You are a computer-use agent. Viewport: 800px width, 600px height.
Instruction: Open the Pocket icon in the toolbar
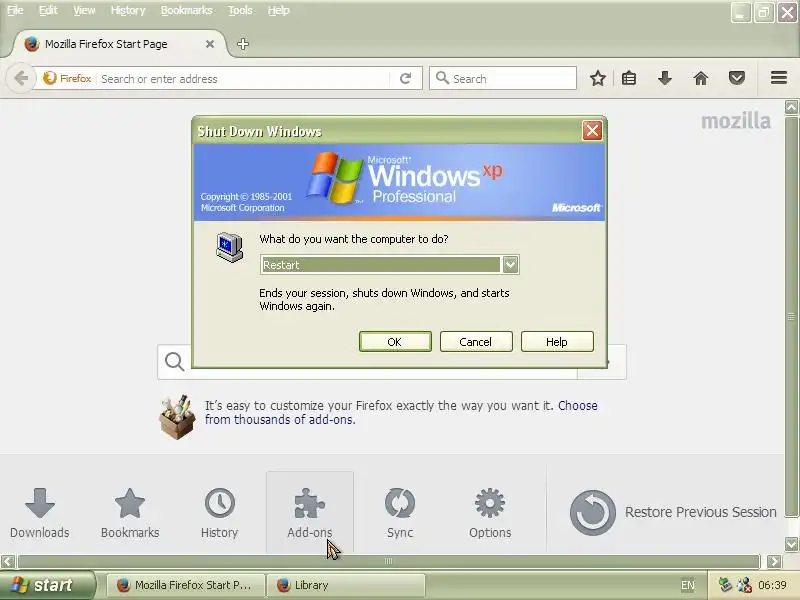click(737, 79)
